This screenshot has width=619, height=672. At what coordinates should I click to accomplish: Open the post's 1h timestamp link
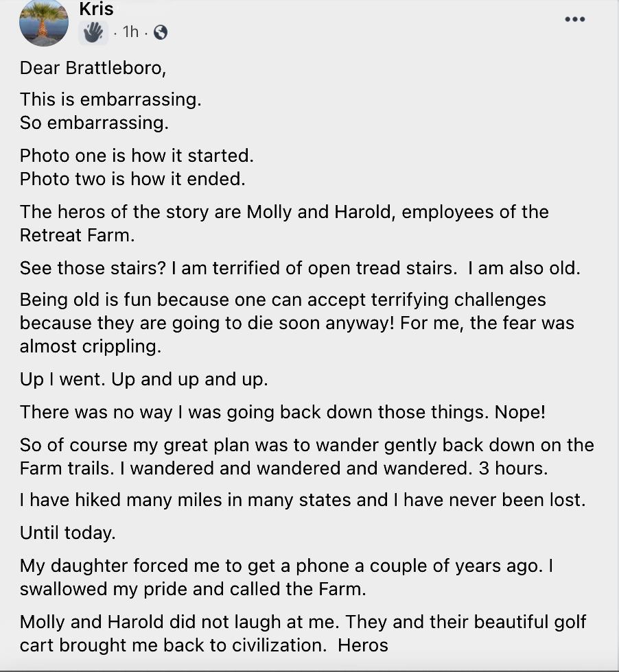tap(130, 32)
